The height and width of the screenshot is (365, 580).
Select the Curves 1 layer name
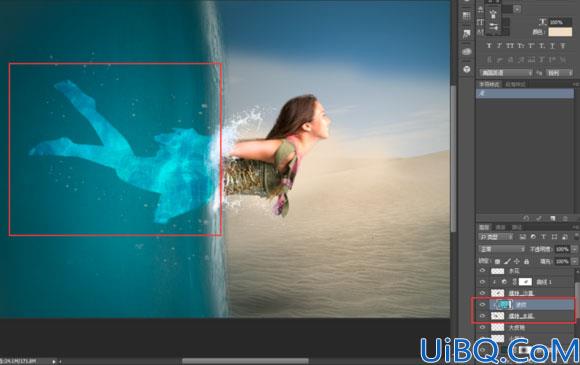[544, 282]
